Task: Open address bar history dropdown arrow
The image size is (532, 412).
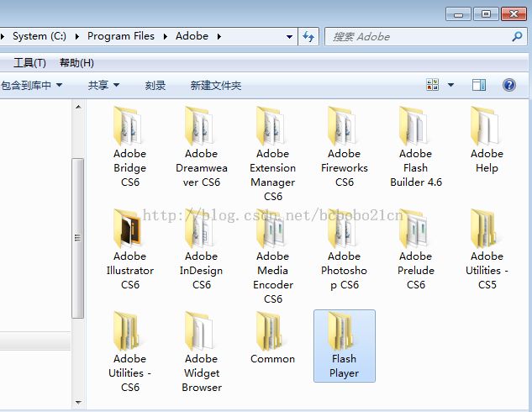Action: click(289, 37)
